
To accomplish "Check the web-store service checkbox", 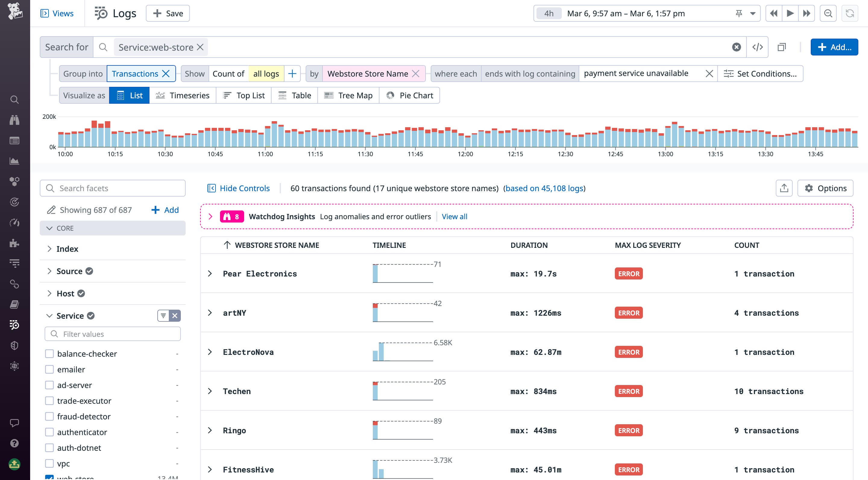I will [x=49, y=478].
